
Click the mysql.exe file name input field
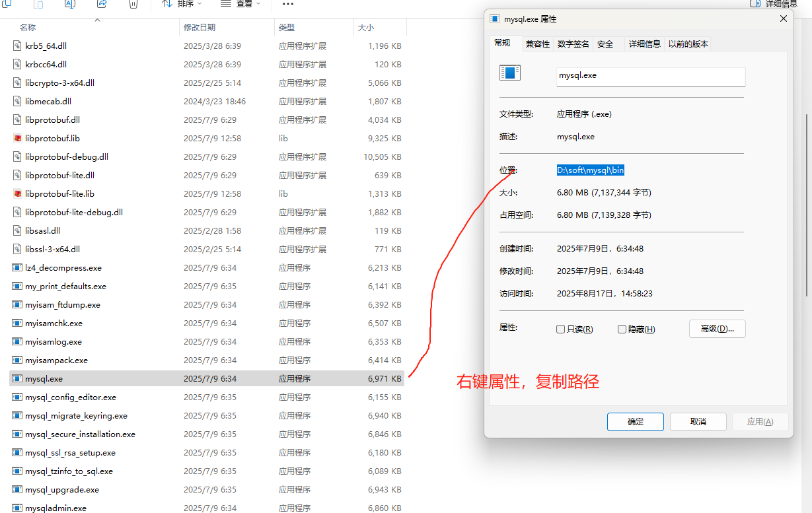tap(651, 76)
